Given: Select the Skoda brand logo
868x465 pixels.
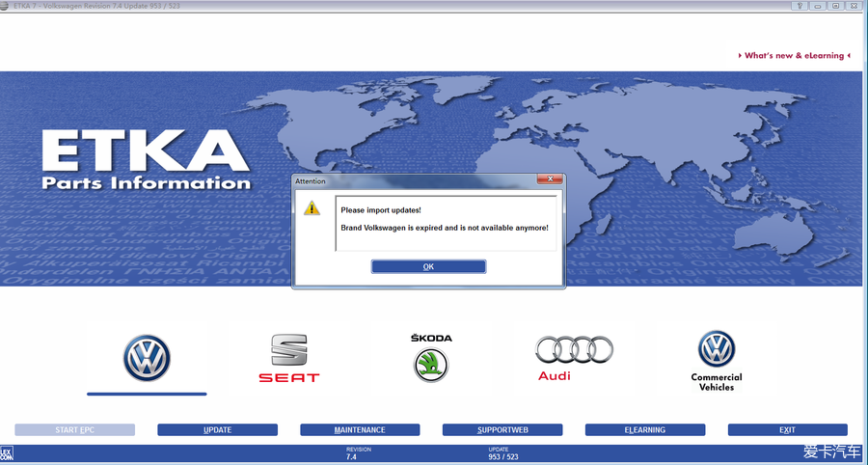Looking at the screenshot, I should (431, 358).
